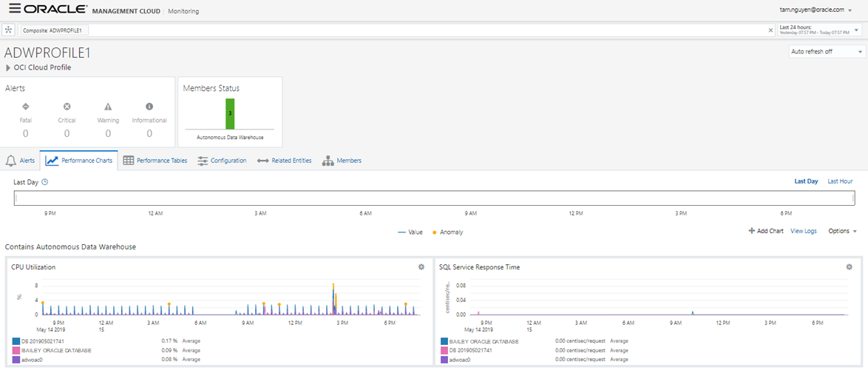Click the clock icon next to Last Day
This screenshot has width=868, height=379.
(x=44, y=181)
